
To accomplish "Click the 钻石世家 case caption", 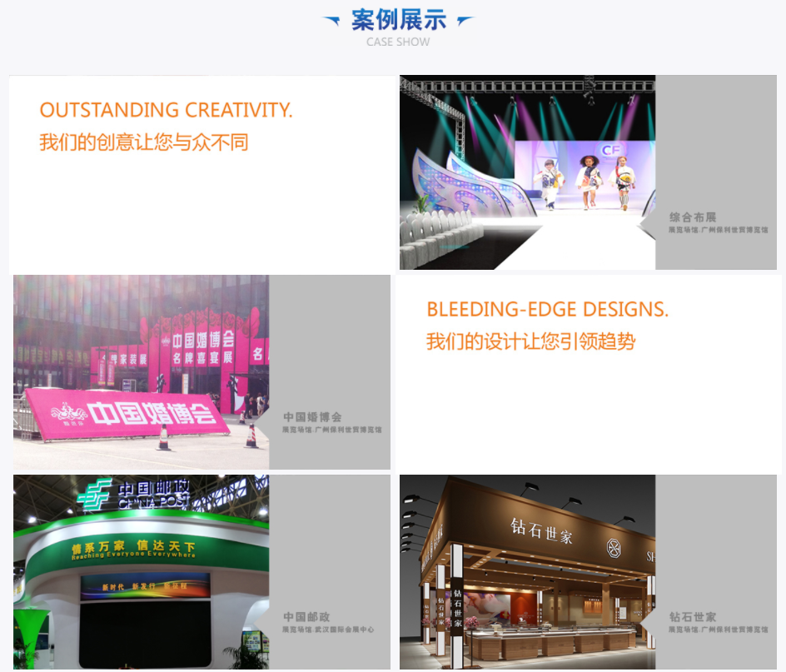I will coord(693,617).
